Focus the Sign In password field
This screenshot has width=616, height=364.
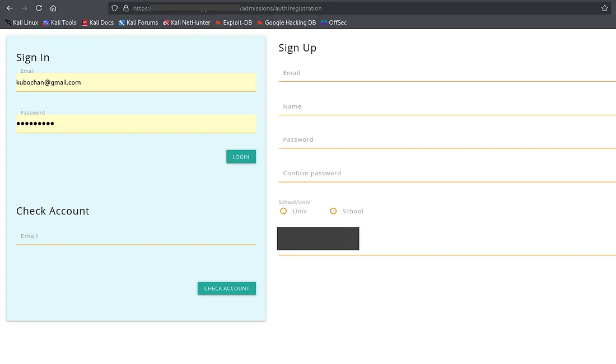(136, 124)
